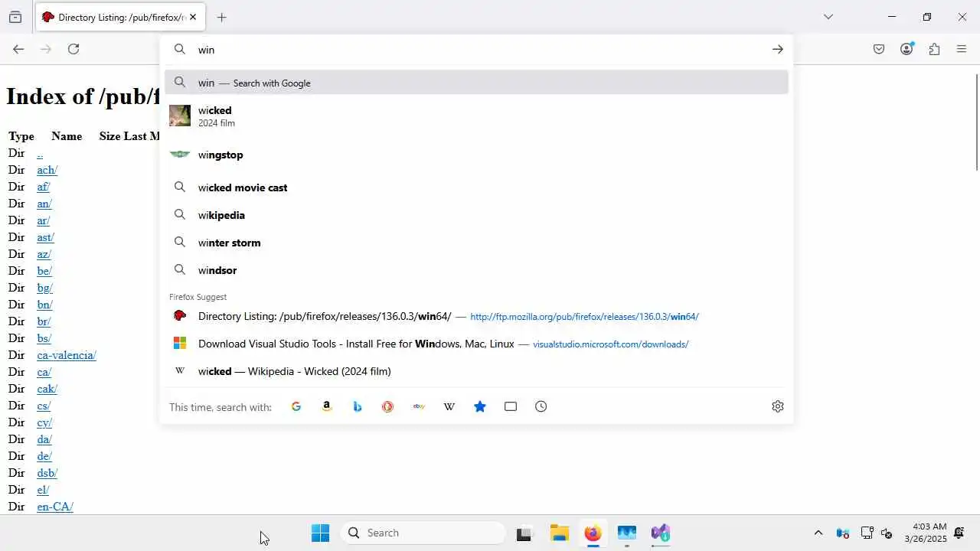Open the en-CA/ directory
Screen dimensions: 980x551
pyautogui.click(x=55, y=507)
